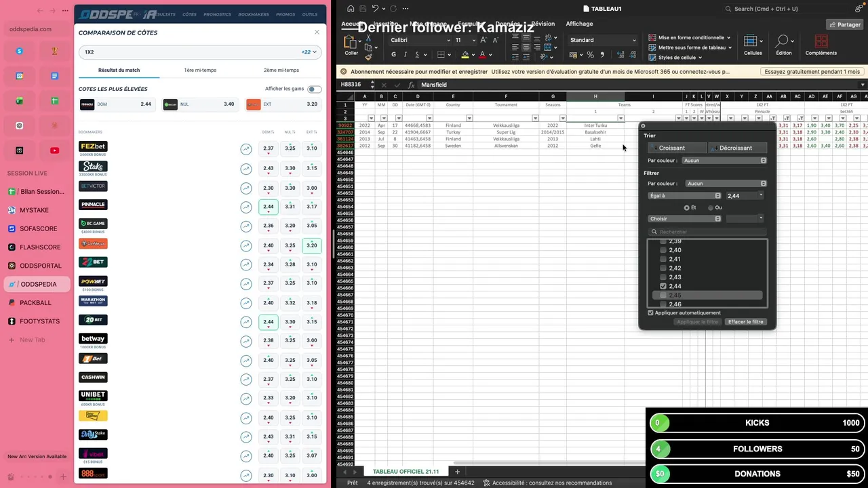The height and width of the screenshot is (488, 868).
Task: Open the trophy pinned tab in Arc
Action: [x=54, y=51]
